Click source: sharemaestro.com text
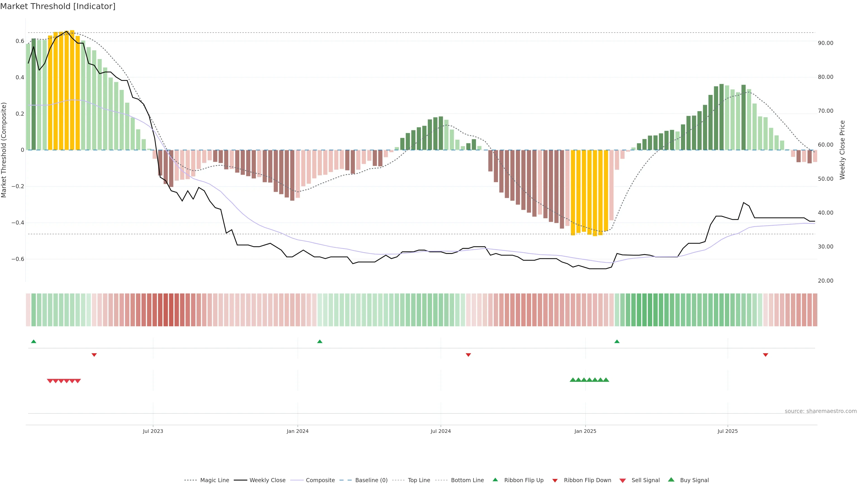Image resolution: width=868 pixels, height=488 pixels. pos(821,411)
